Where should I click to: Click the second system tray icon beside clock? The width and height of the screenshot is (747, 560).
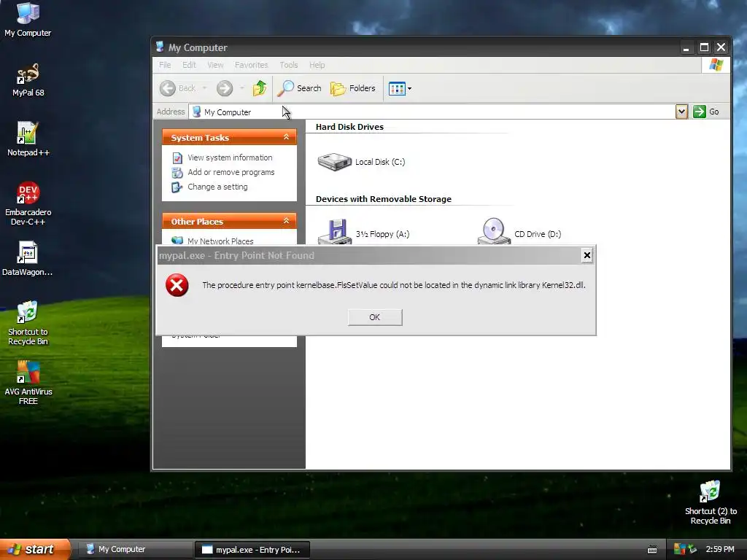tap(693, 549)
